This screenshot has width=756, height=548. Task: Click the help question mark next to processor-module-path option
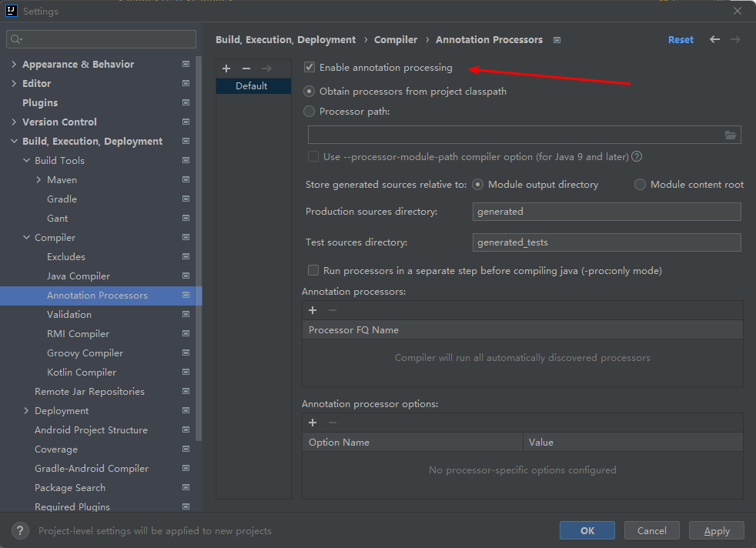click(x=637, y=156)
